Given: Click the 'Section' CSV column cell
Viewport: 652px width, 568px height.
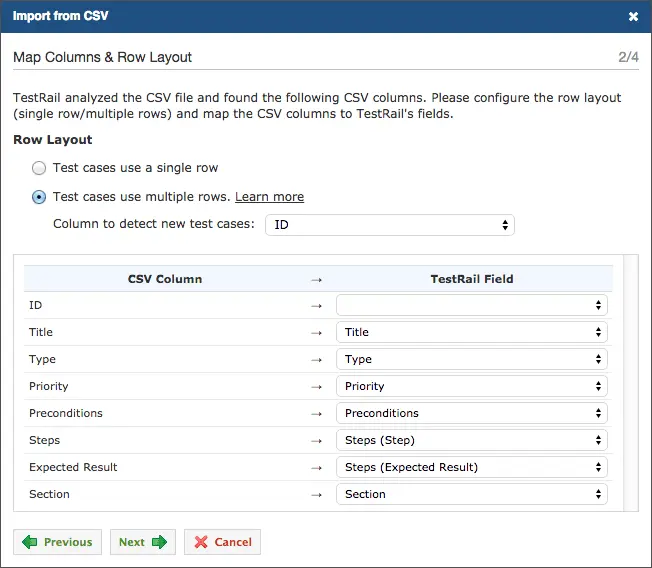Looking at the screenshot, I should tap(165, 494).
